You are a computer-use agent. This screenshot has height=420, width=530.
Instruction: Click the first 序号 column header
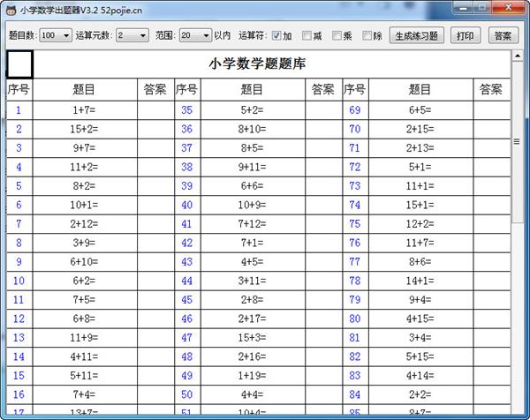[x=19, y=89]
